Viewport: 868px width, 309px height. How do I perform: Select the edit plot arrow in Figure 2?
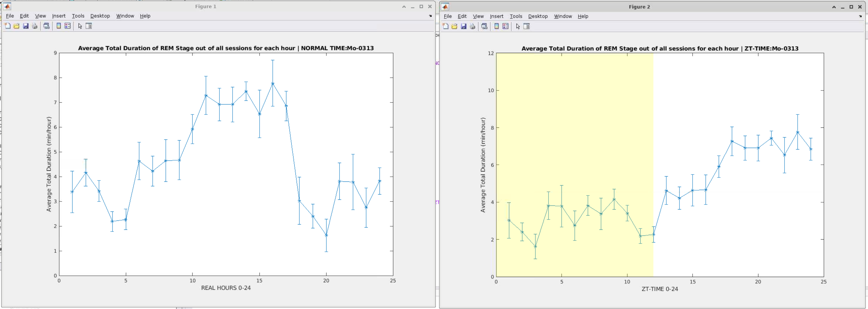(518, 26)
